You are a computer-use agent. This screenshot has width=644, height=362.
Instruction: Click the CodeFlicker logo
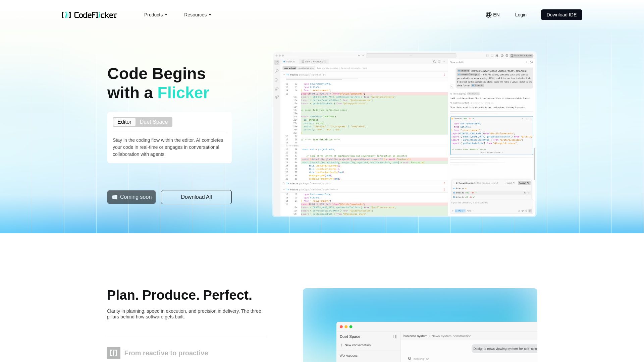89,15
